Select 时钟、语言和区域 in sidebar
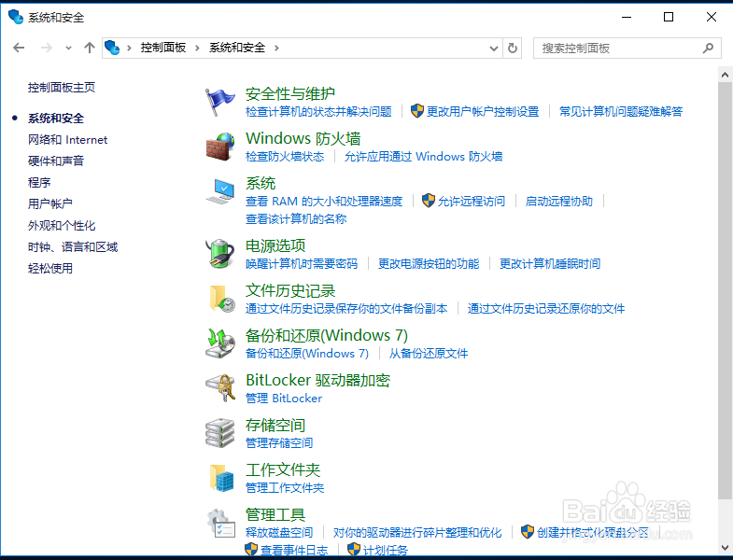The image size is (733, 560). click(73, 246)
